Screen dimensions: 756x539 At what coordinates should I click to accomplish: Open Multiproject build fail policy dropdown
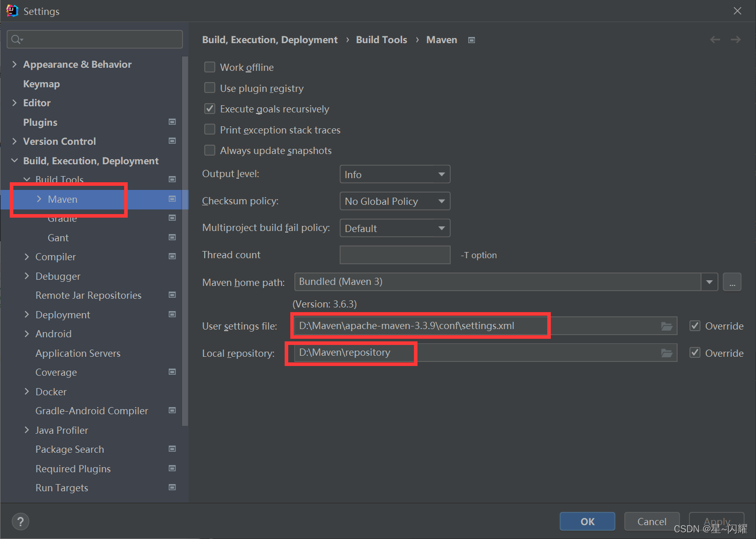395,228
